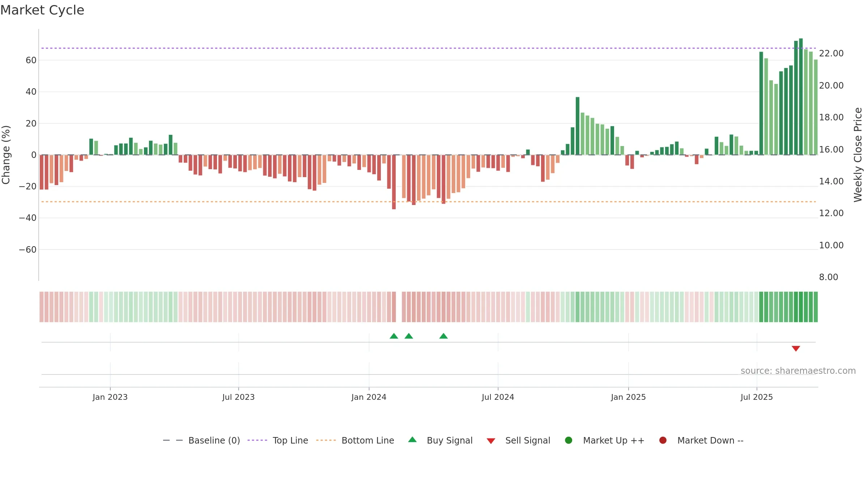
Task: Click the Weekly Close Price axis title
Action: point(858,155)
